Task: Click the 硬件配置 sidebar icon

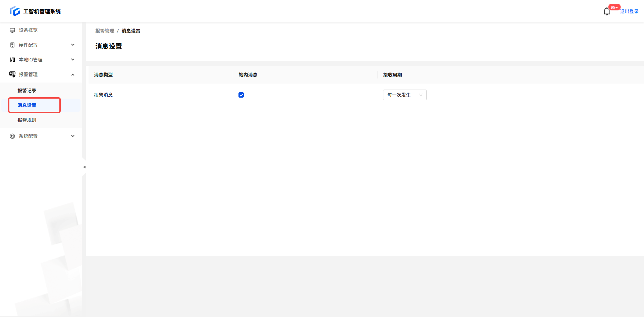Action: point(12,45)
